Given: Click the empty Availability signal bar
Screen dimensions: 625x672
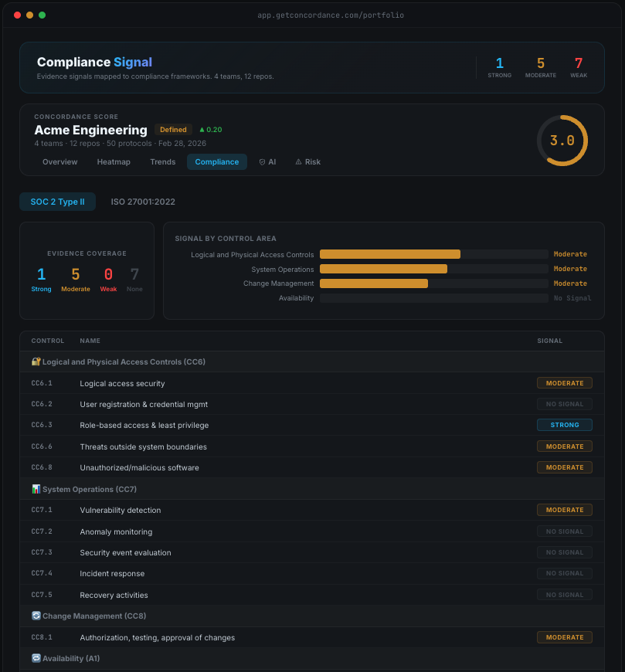Looking at the screenshot, I should [434, 298].
